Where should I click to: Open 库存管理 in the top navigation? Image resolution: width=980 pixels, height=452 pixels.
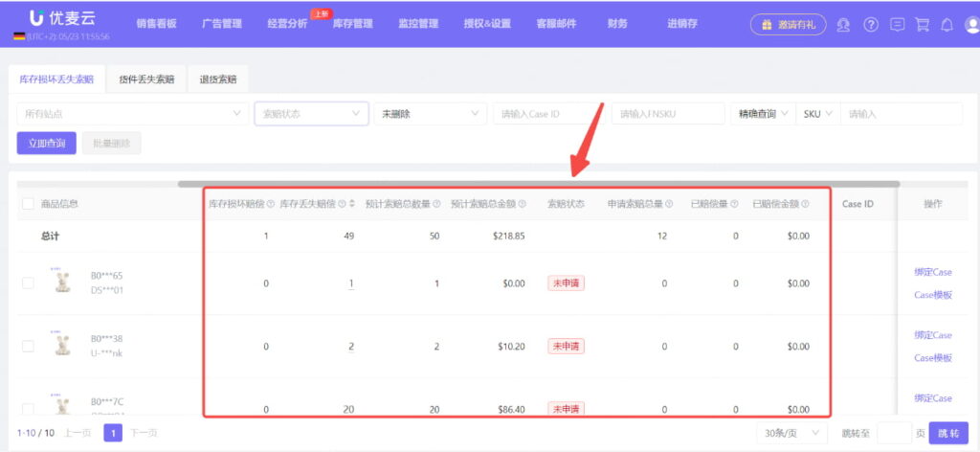point(352,24)
